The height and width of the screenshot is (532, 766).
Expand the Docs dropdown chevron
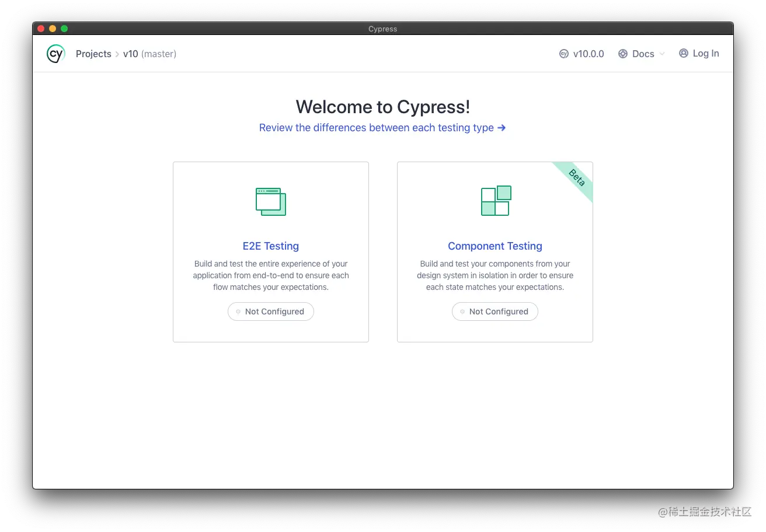pos(662,54)
